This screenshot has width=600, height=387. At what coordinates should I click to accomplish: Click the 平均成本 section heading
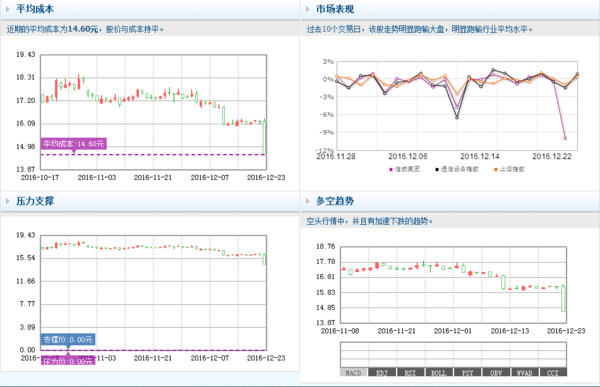35,9
